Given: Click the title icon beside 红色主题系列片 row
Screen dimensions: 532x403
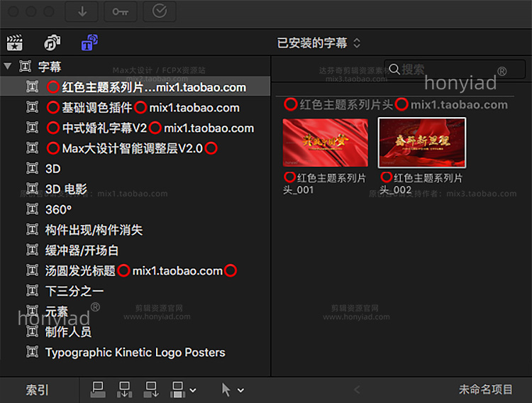Looking at the screenshot, I should [x=32, y=87].
